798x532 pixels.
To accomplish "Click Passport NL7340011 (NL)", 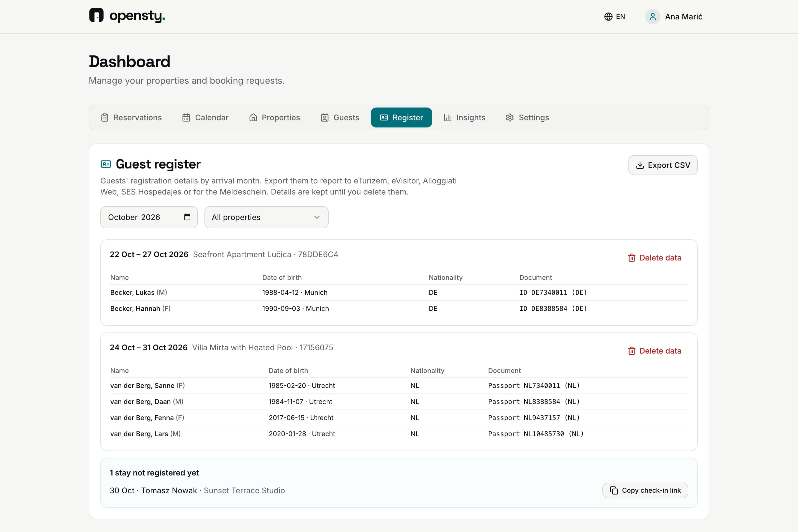I will 534,385.
